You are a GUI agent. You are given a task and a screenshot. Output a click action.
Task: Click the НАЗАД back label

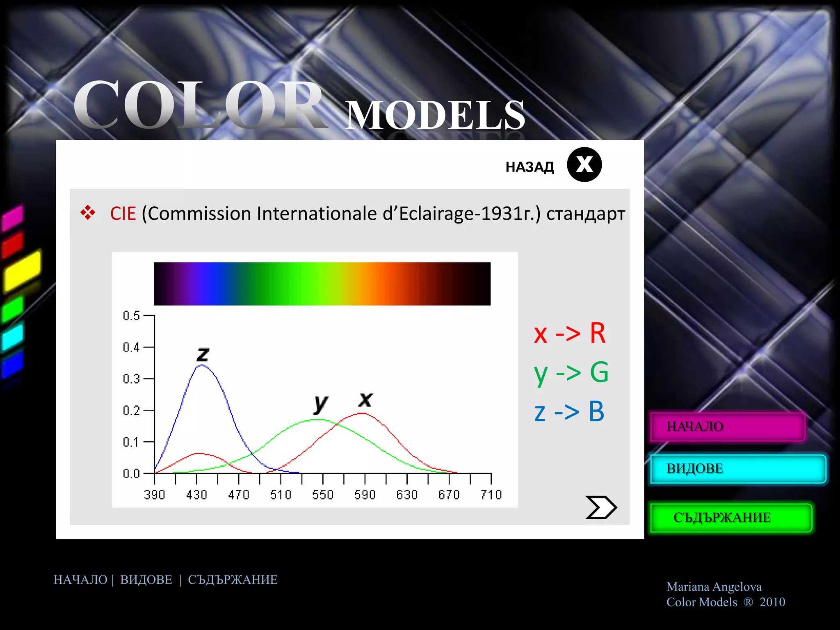pos(530,167)
